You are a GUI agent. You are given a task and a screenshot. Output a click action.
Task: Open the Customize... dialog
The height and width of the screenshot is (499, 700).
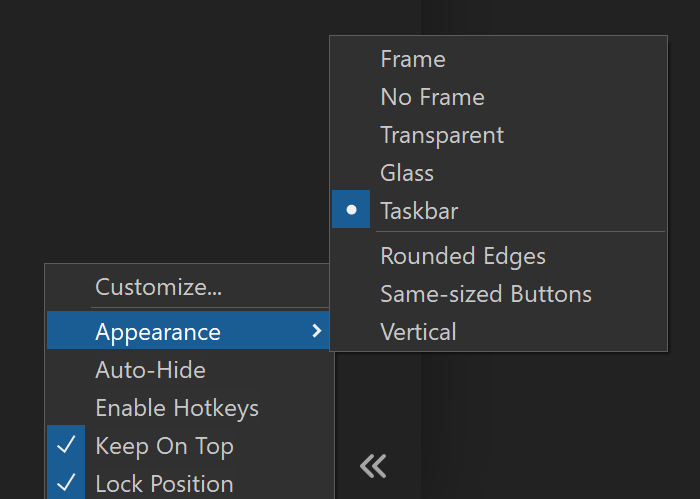point(158,287)
